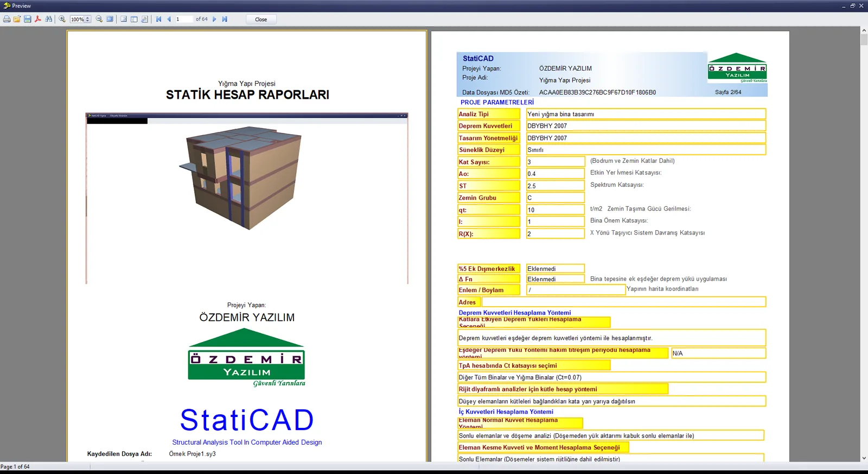Export the report to PDF
The width and height of the screenshot is (868, 474).
pyautogui.click(x=38, y=19)
